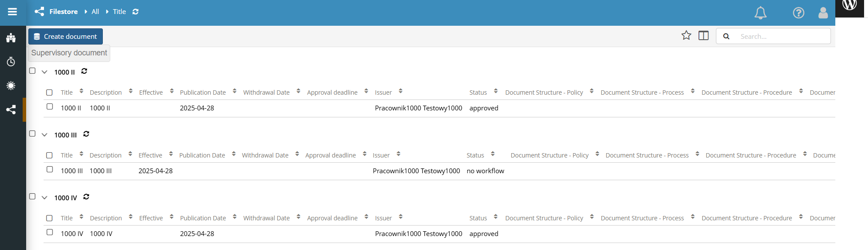
Task: Open the clock sidebar icon
Action: (x=11, y=62)
